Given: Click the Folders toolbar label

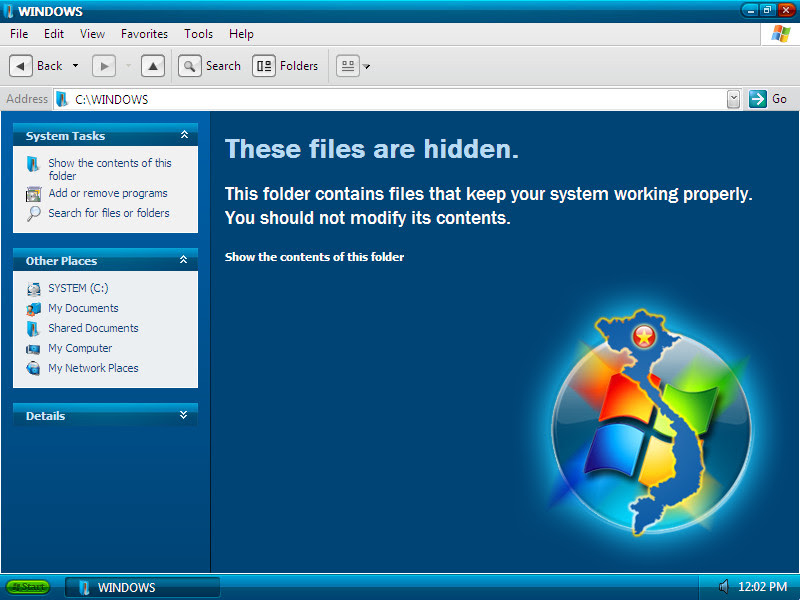Looking at the screenshot, I should point(298,66).
